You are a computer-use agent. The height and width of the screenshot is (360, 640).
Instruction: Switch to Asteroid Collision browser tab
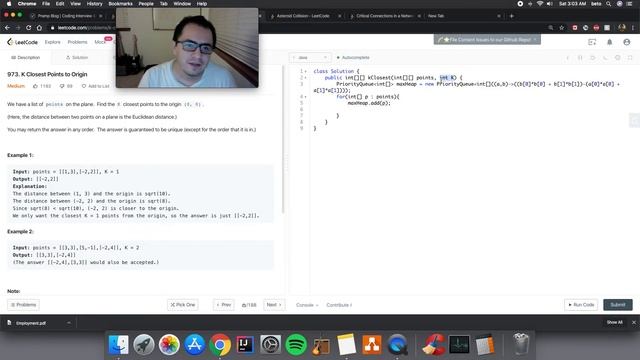[303, 16]
